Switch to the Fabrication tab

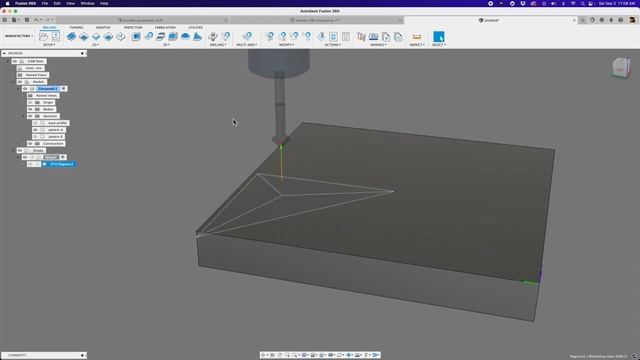[x=165, y=27]
